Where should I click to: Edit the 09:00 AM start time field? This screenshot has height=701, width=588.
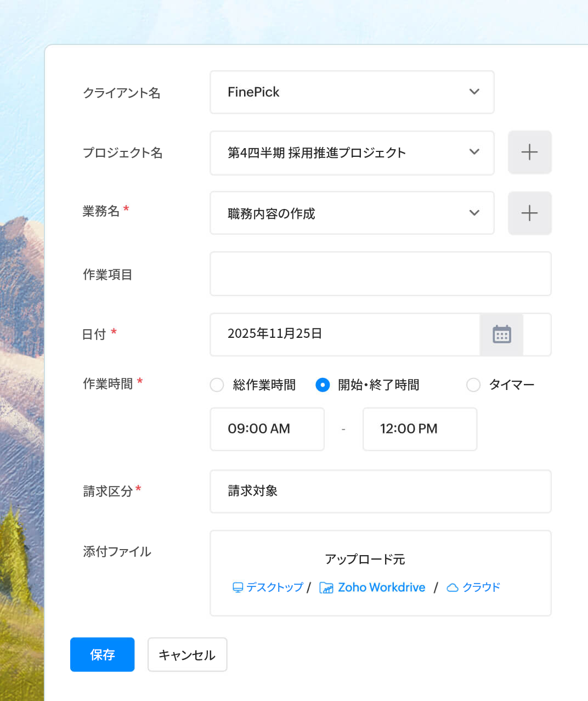[x=267, y=429]
